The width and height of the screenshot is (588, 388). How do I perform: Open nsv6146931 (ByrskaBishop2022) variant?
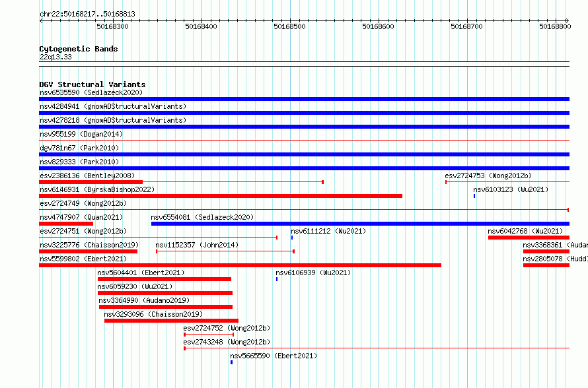tap(97, 189)
